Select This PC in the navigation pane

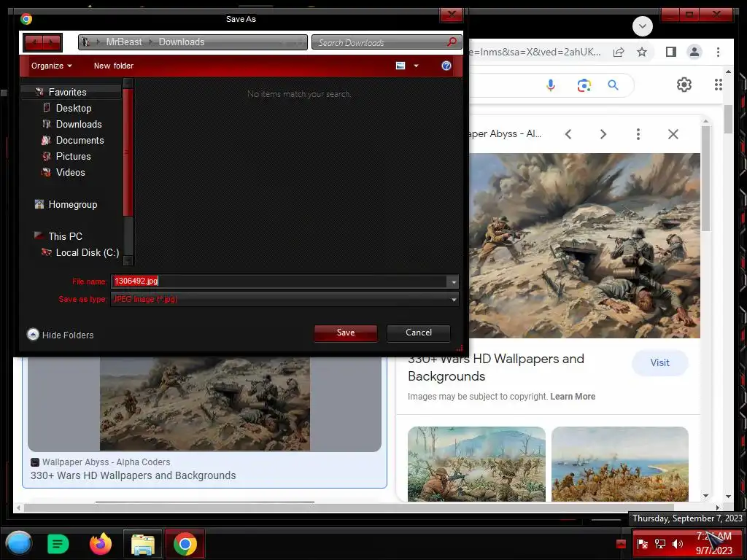(65, 237)
